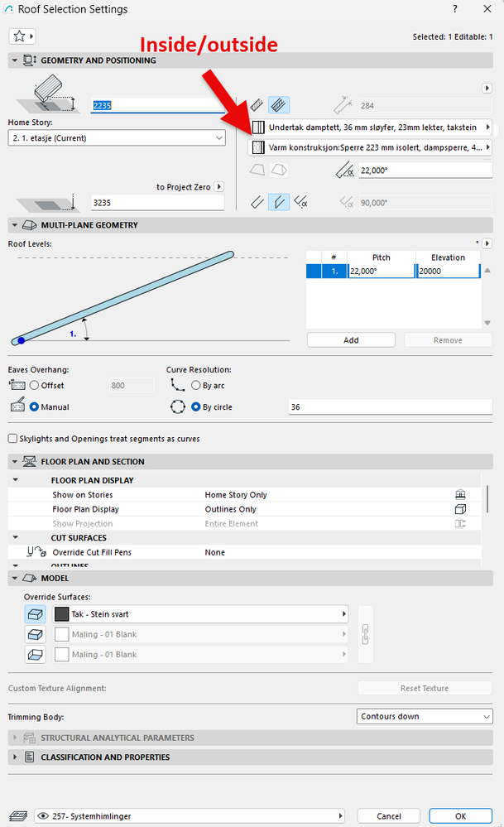The image size is (504, 827).
Task: Select the Offset eaves overhang radio
Action: coord(34,386)
